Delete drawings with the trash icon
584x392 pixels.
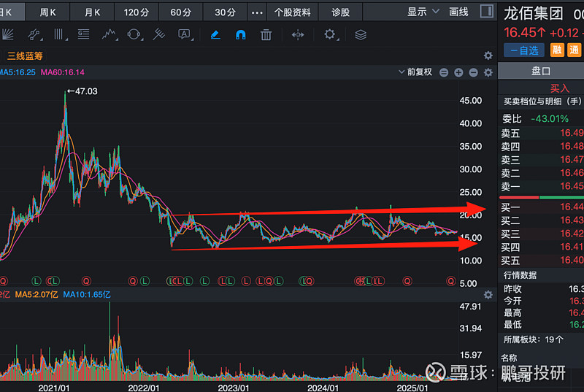click(x=266, y=35)
